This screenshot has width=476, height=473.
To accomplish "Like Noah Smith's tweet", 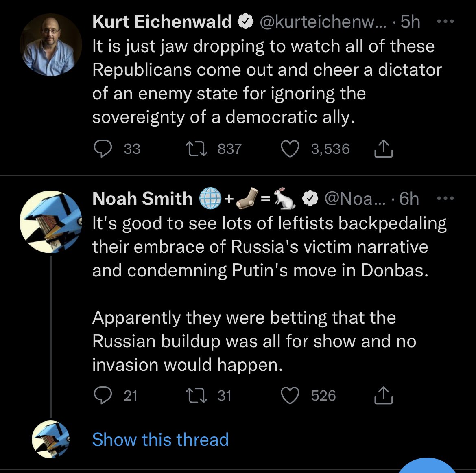I will pyautogui.click(x=290, y=395).
